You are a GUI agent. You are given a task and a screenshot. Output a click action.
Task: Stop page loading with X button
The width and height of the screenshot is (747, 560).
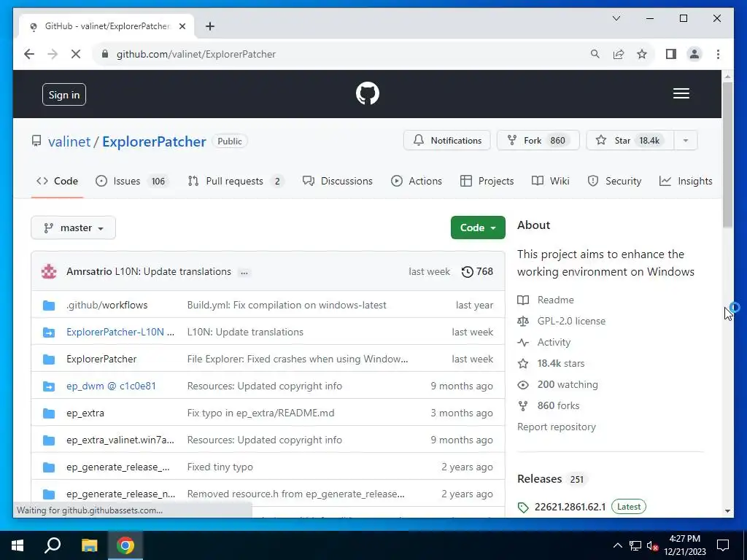tap(76, 54)
